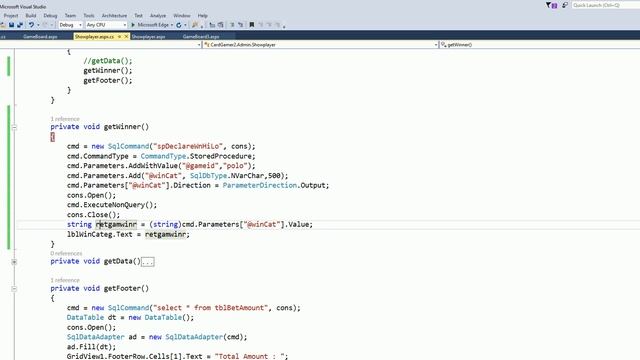Image resolution: width=640 pixels, height=360 pixels.
Task: Click the increase indent icon
Action: pos(220,25)
